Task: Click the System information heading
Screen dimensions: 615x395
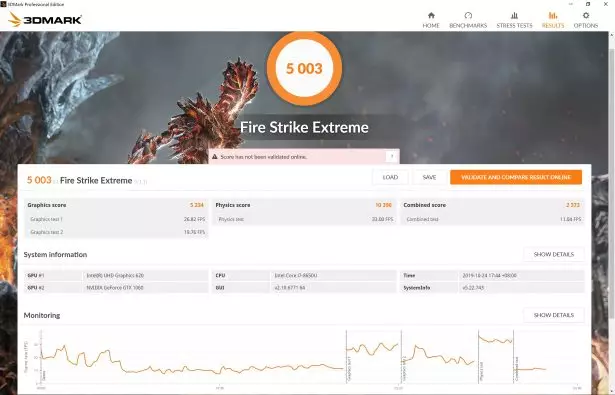Action: point(55,255)
